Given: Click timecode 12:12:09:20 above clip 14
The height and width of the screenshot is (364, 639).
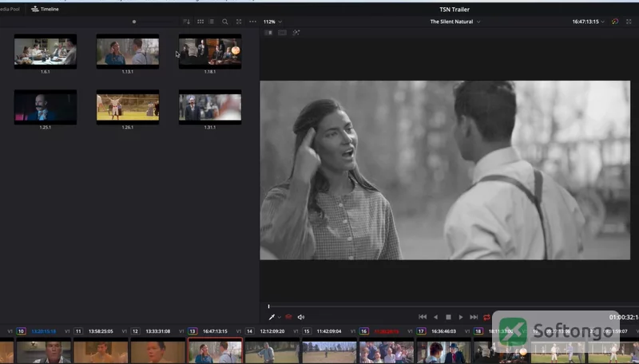Looking at the screenshot, I should [272, 331].
